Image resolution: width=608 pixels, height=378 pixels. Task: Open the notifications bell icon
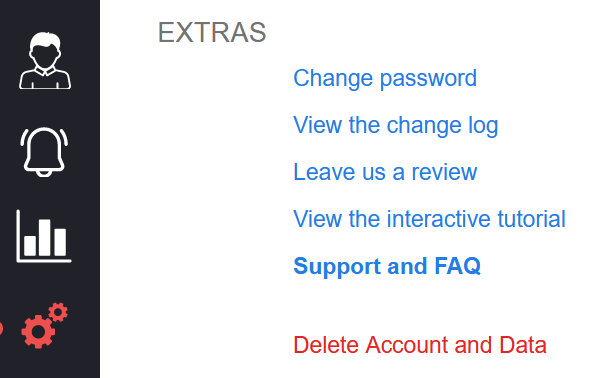pos(44,152)
